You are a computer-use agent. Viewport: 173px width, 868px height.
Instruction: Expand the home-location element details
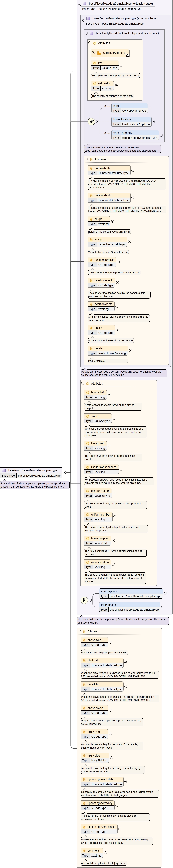(154, 122)
